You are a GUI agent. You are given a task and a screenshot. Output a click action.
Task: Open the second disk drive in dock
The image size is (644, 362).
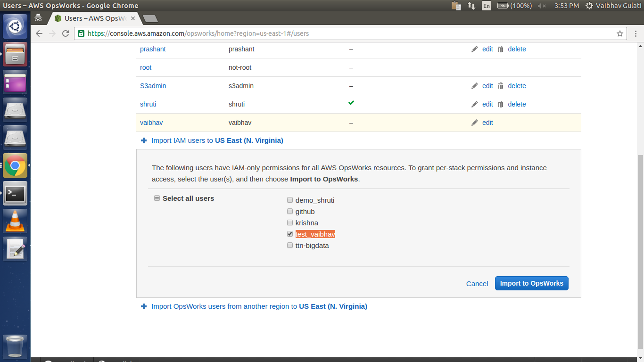(x=15, y=138)
